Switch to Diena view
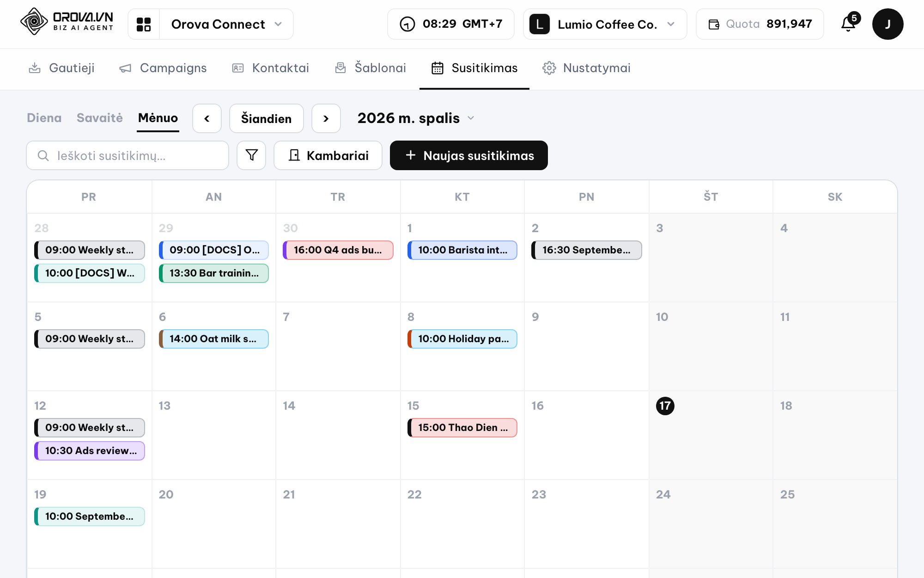 click(x=44, y=118)
